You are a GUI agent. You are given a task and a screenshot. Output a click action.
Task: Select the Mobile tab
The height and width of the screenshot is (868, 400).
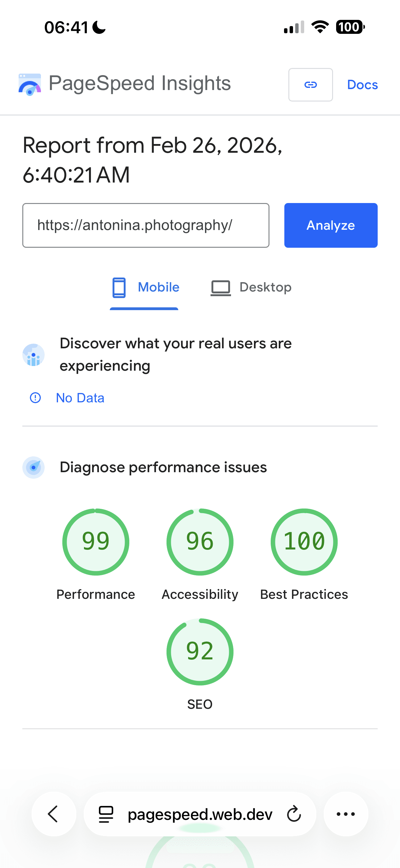click(145, 287)
